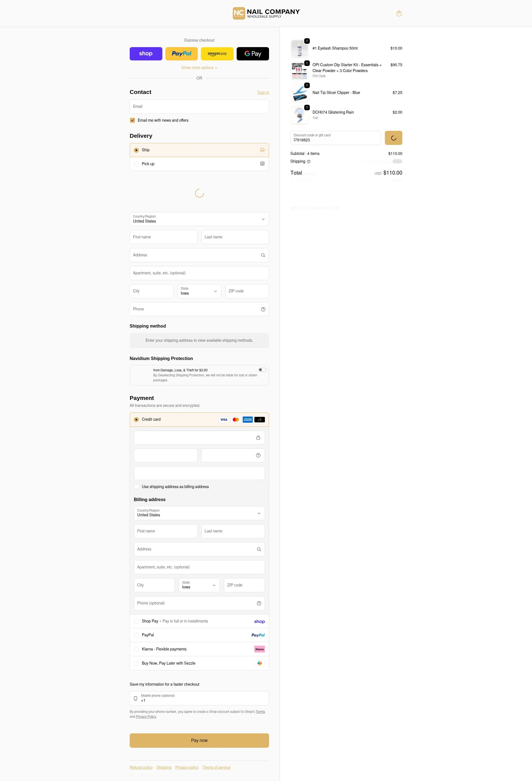532x781 pixels.
Task: Click the store icon next to Pick up
Action: click(x=262, y=164)
